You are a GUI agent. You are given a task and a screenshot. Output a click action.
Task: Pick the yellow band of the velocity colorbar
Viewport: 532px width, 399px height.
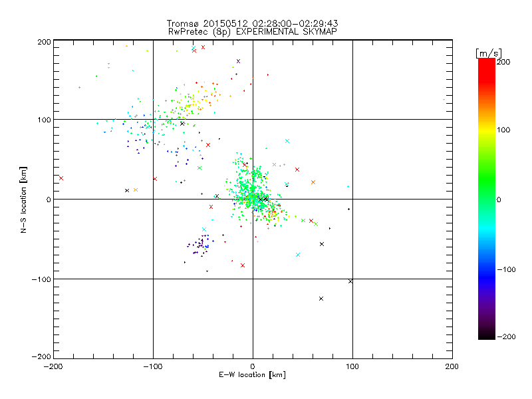pos(487,130)
